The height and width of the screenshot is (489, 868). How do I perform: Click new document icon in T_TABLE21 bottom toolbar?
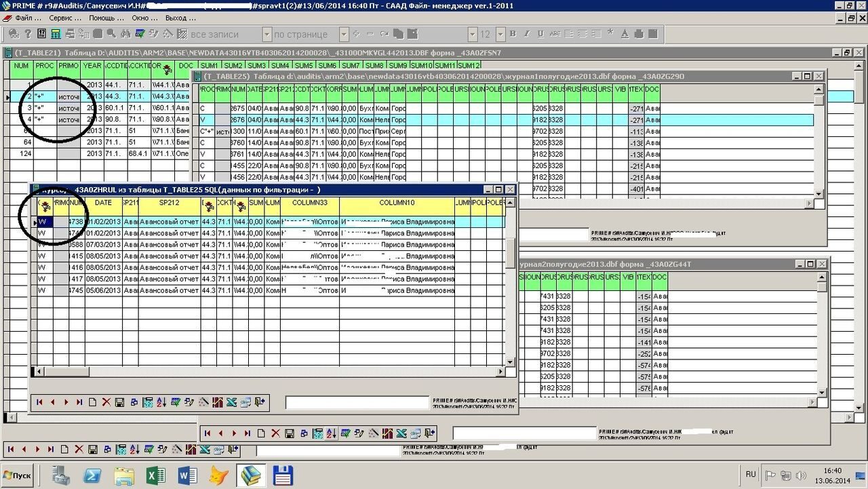[x=64, y=449]
